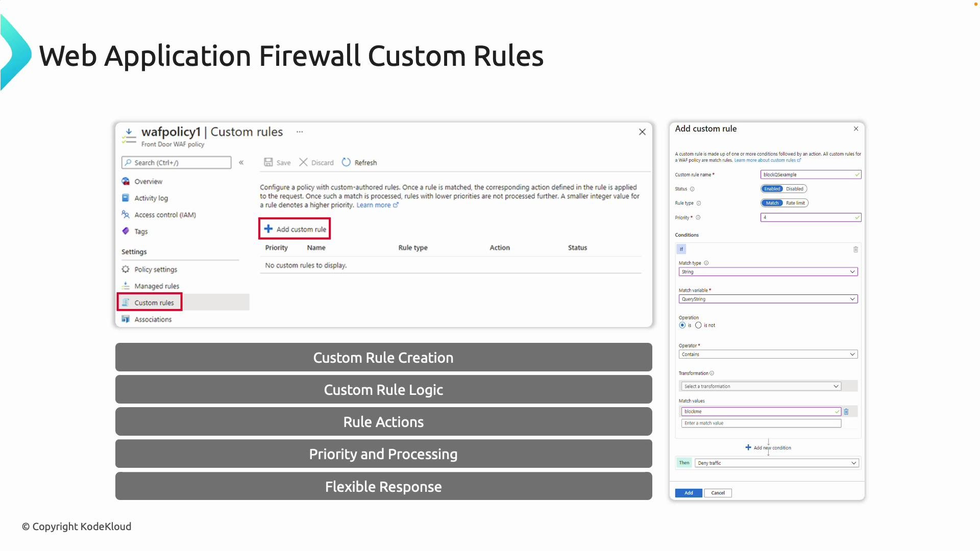Click the Policy settings gear icon
This screenshot has height=551, width=980.
pyautogui.click(x=126, y=269)
